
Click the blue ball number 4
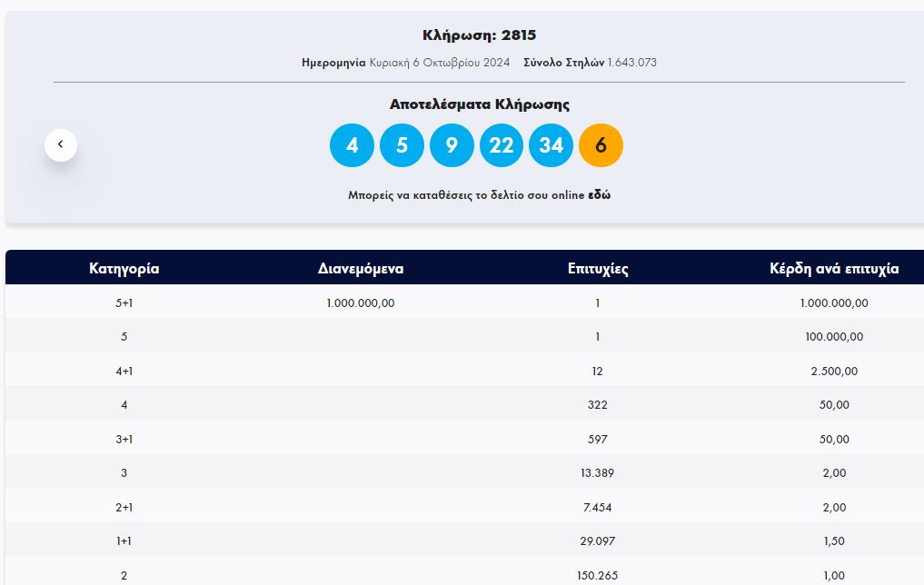tap(352, 145)
